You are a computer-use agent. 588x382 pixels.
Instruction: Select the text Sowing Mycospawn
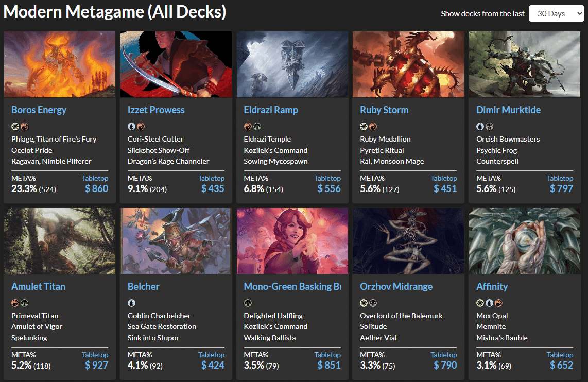pyautogui.click(x=275, y=161)
